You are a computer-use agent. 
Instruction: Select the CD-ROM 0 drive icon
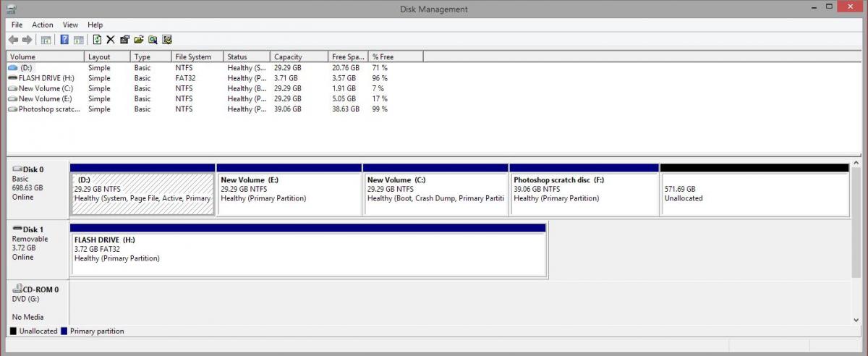coord(17,289)
